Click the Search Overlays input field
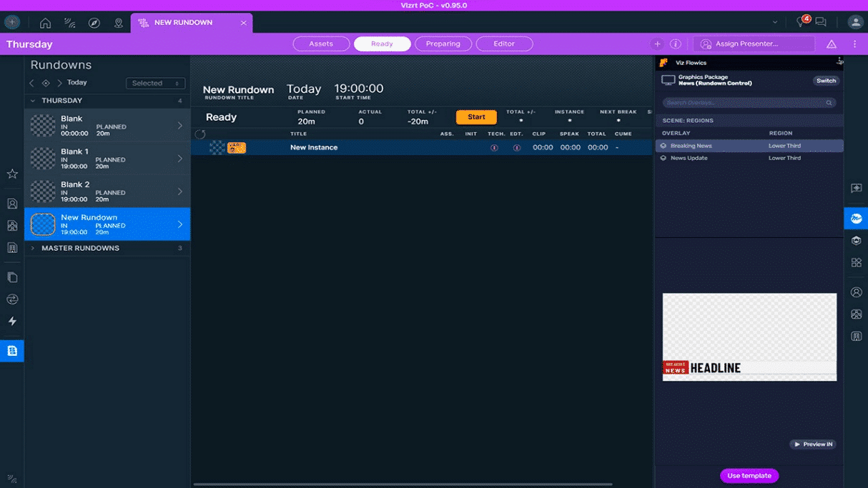 (748, 102)
